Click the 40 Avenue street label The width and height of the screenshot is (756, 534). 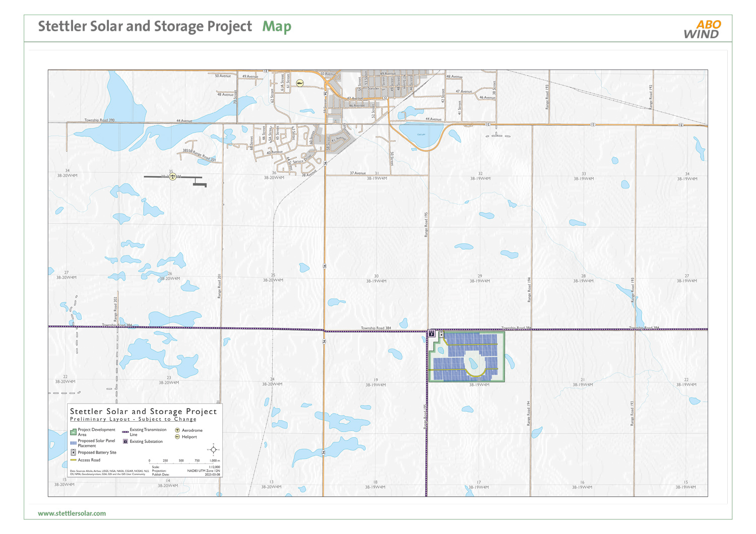[275, 152]
